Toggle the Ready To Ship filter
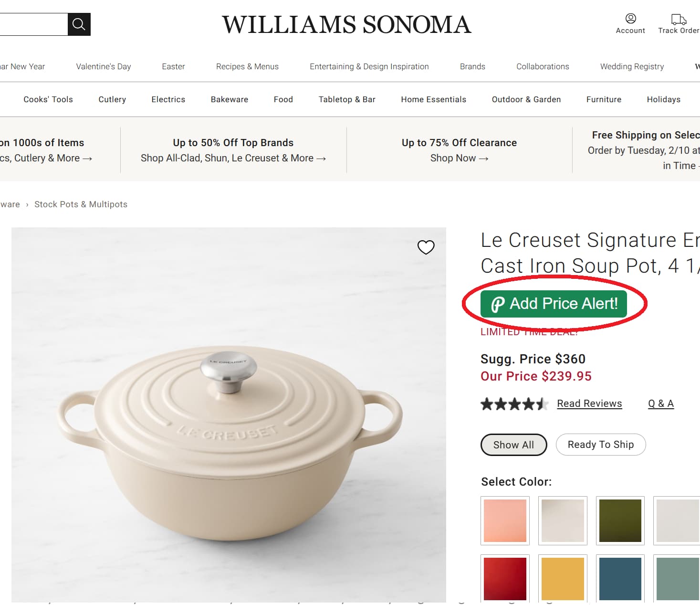 click(600, 445)
